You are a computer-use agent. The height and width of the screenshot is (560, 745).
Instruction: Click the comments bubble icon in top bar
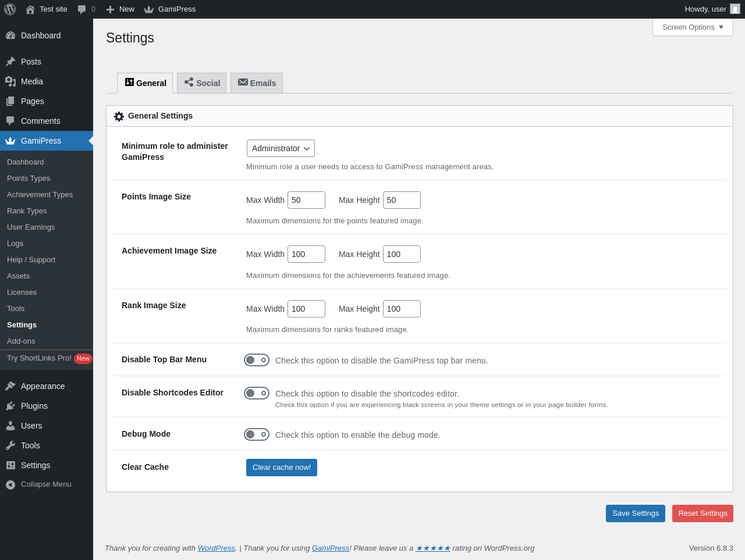click(x=82, y=9)
